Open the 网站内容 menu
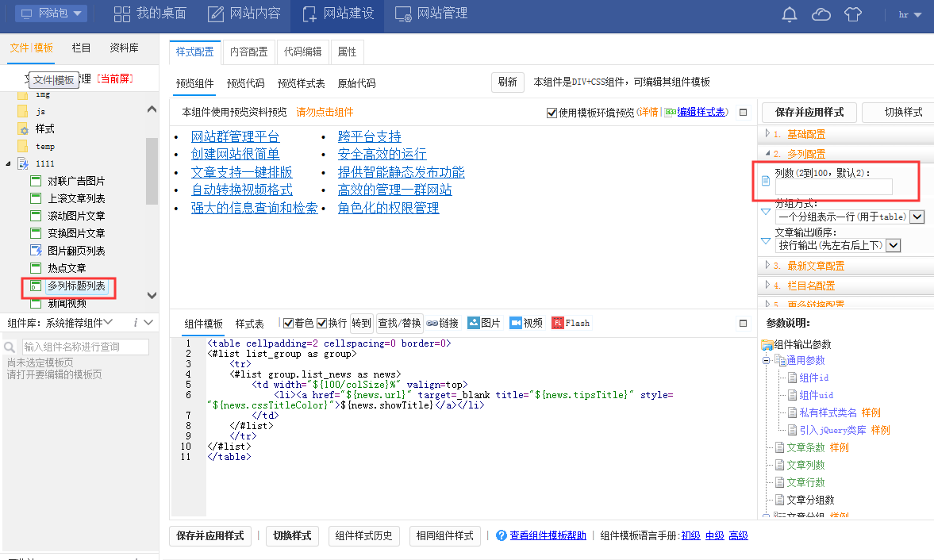 click(x=244, y=13)
